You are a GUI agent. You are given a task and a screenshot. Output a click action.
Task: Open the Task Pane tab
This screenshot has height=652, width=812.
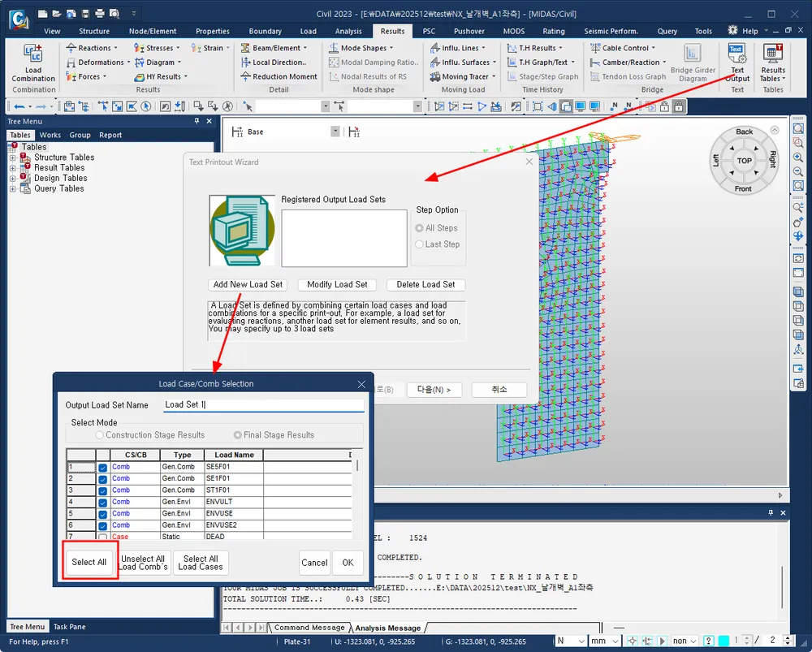point(69,627)
